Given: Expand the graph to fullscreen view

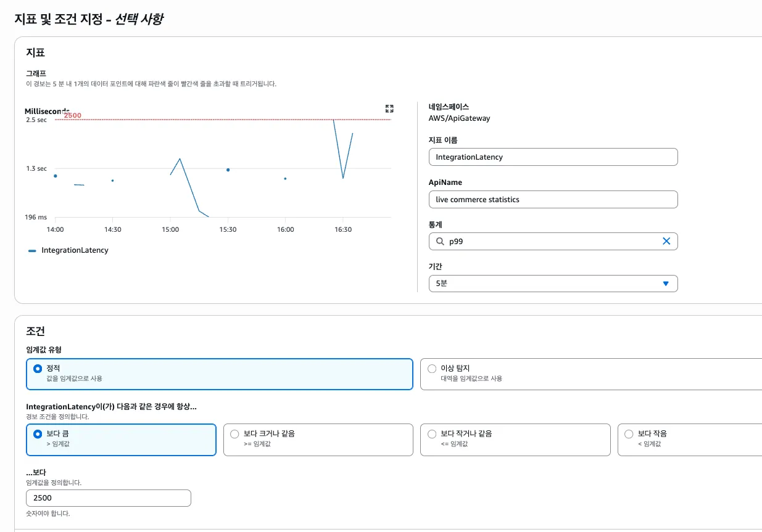Looking at the screenshot, I should point(389,108).
